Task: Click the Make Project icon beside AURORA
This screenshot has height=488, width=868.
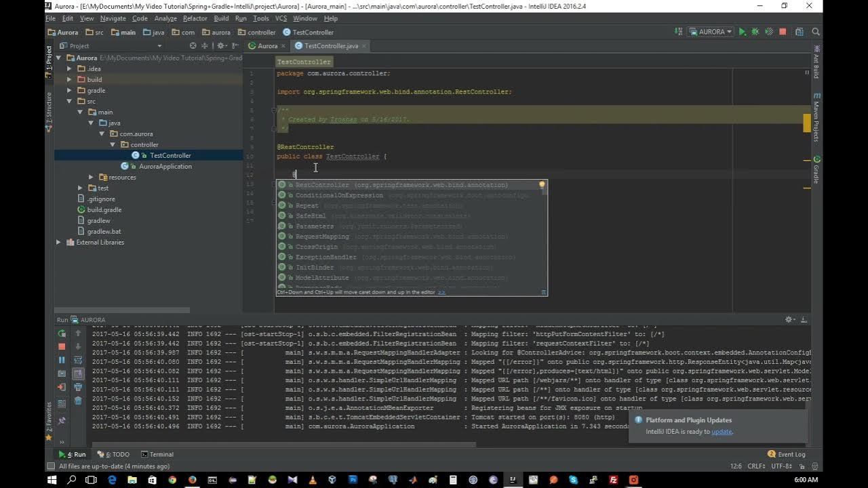Action: 679,32
